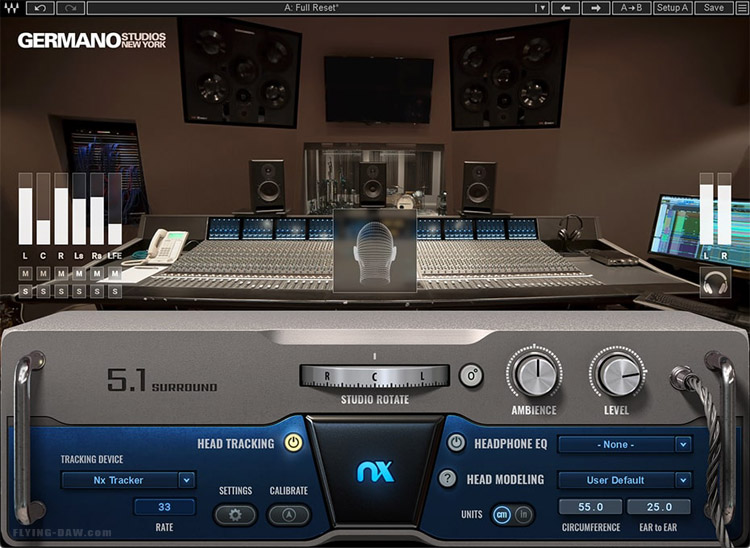750x548 pixels.
Task: Toggle Headphone EQ power button
Action: pos(456,442)
